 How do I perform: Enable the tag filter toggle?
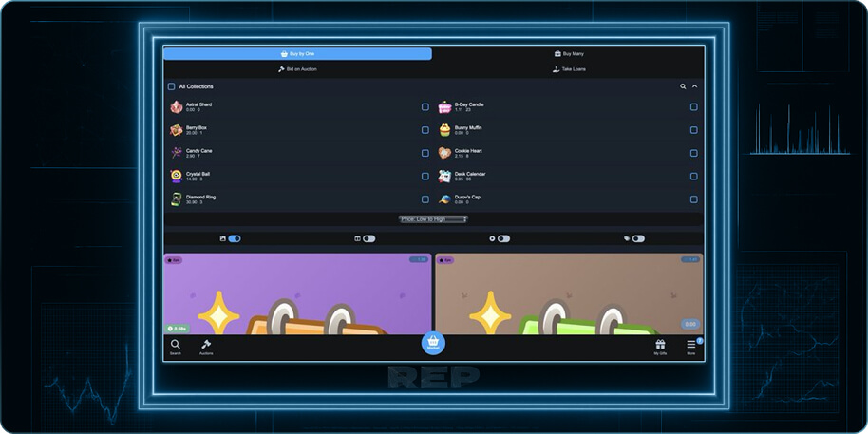(638, 239)
